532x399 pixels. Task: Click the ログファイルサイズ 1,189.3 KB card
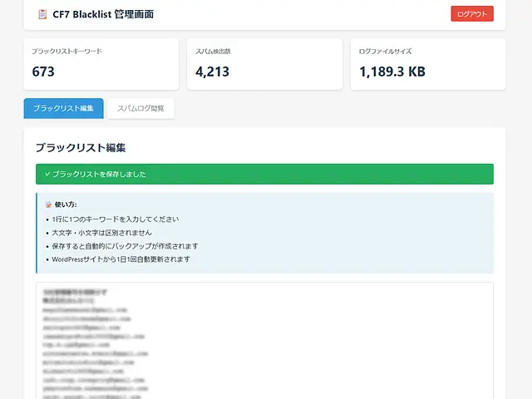(x=428, y=64)
